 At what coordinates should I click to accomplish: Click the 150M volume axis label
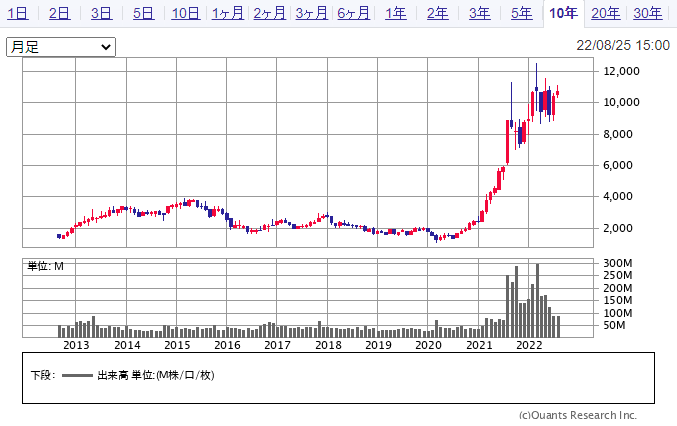[x=618, y=300]
